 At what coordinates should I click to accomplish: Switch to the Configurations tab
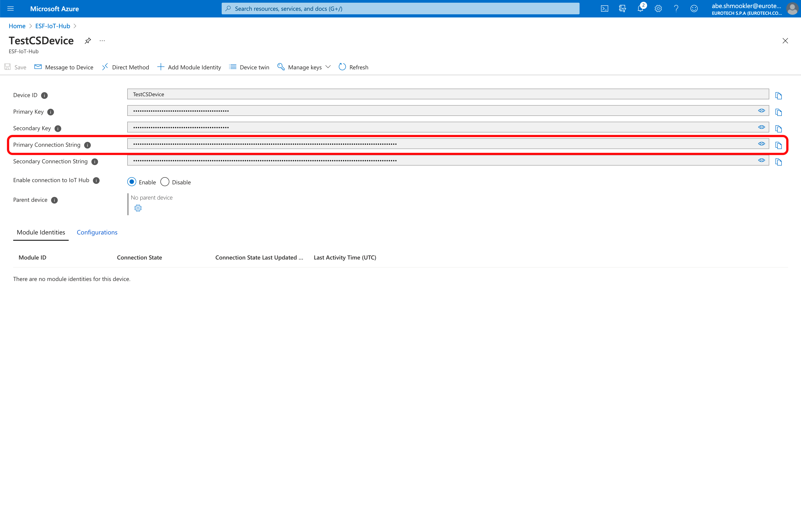click(97, 232)
